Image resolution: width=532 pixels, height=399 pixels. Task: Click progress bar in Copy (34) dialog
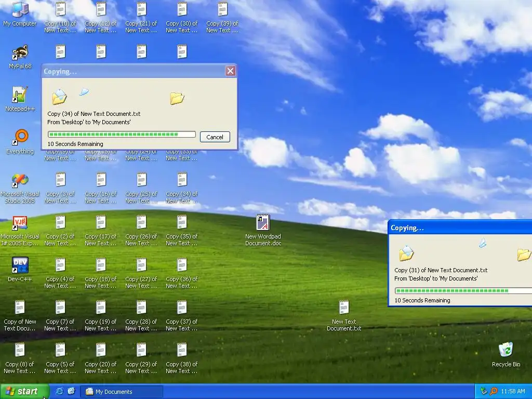[122, 135]
